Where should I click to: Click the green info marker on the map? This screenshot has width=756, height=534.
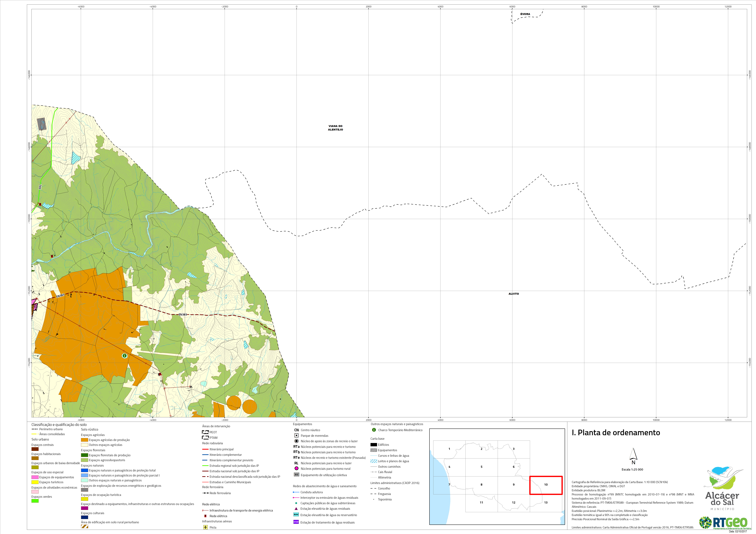pyautogui.click(x=124, y=356)
